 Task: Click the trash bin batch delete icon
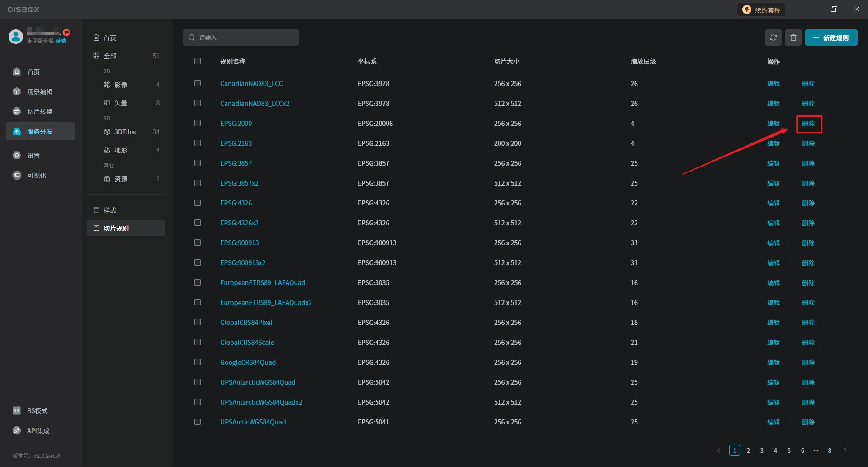(x=793, y=38)
